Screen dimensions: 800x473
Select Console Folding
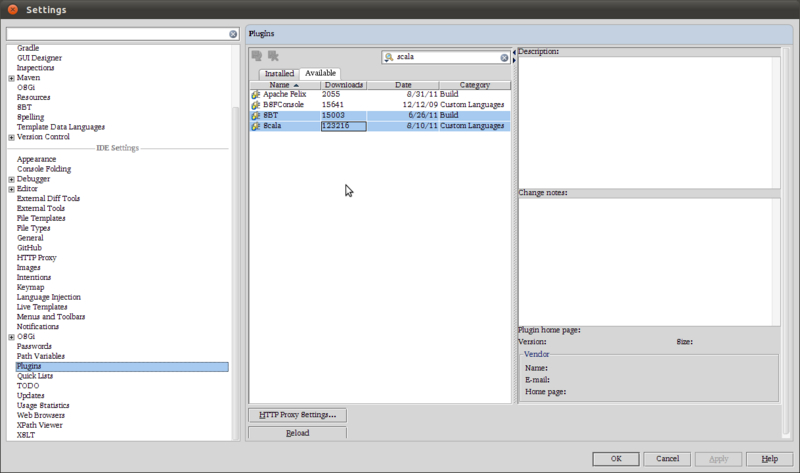click(x=44, y=169)
